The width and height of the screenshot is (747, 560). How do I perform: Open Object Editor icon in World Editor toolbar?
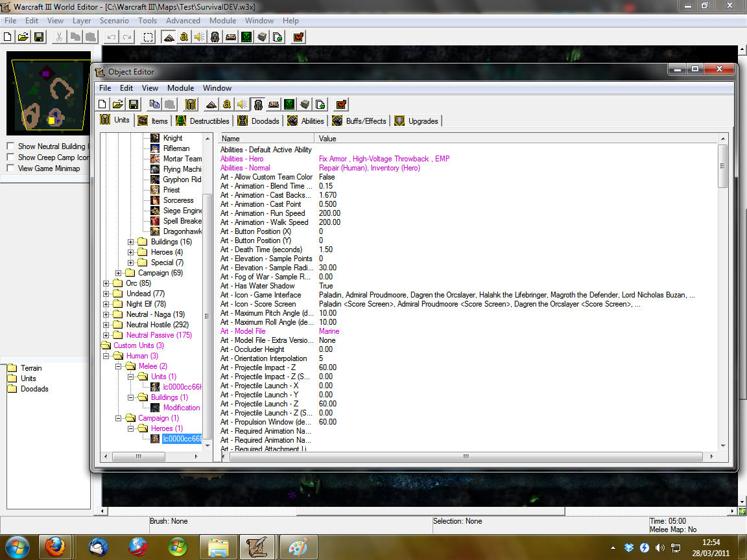point(215,37)
